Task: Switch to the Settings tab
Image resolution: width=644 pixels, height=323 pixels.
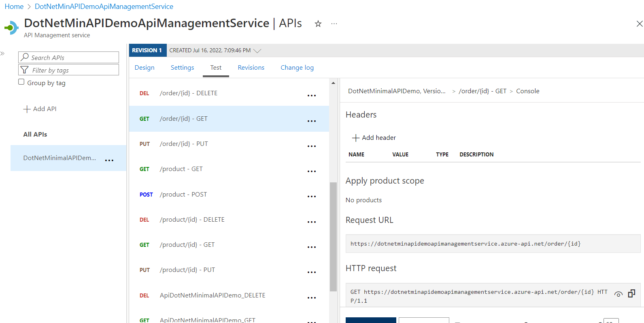Action: [182, 68]
